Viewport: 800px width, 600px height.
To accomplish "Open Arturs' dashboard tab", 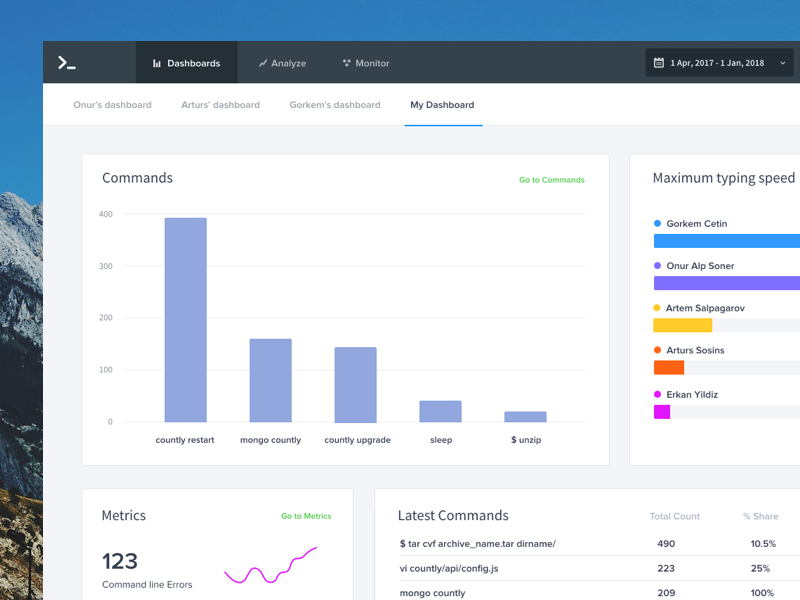I will (x=220, y=105).
